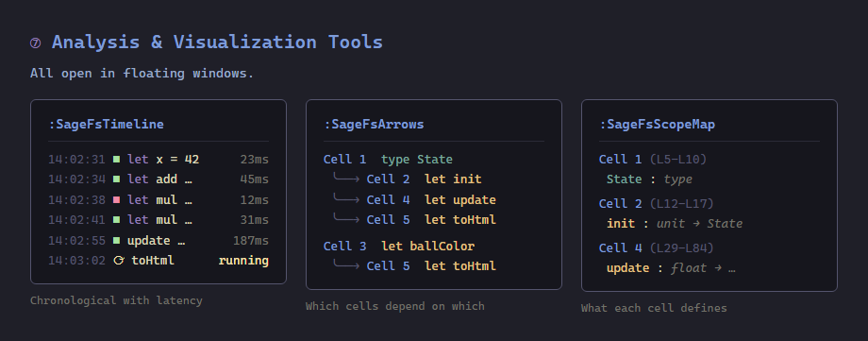The image size is (868, 341).
Task: Select the timestamp 14:02:55
Action: point(76,241)
